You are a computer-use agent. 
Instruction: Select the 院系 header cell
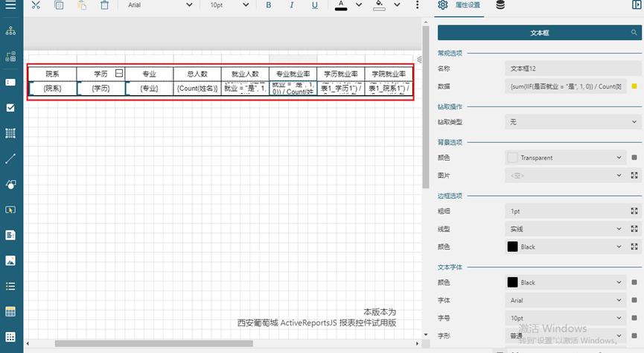[x=53, y=74]
